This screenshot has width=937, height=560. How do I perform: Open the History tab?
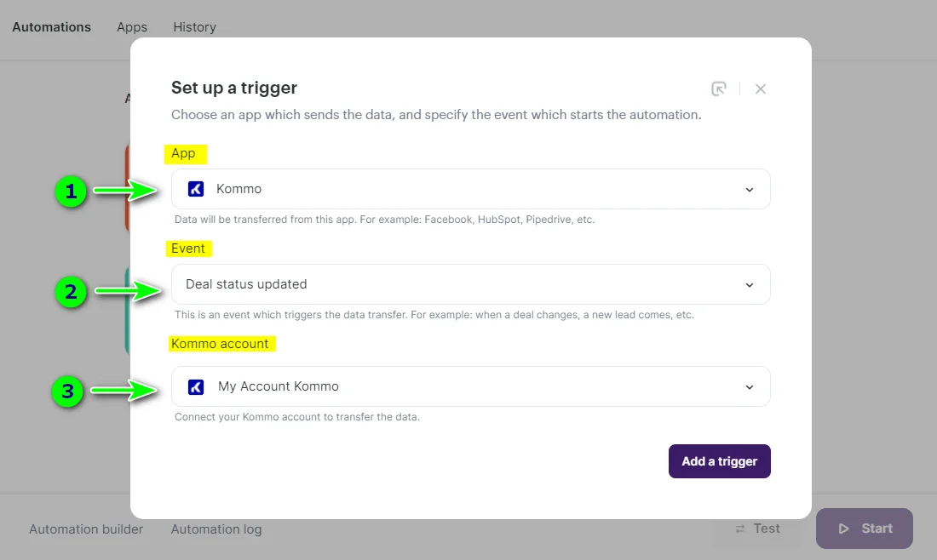point(194,26)
